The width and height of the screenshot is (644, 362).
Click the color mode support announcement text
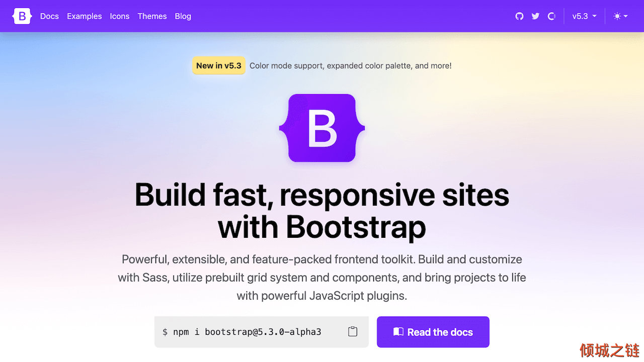tap(351, 65)
